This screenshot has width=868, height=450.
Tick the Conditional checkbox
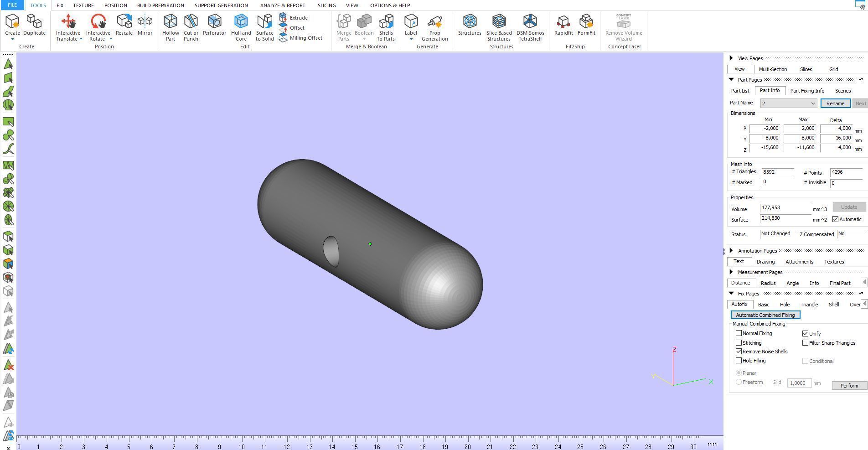806,361
